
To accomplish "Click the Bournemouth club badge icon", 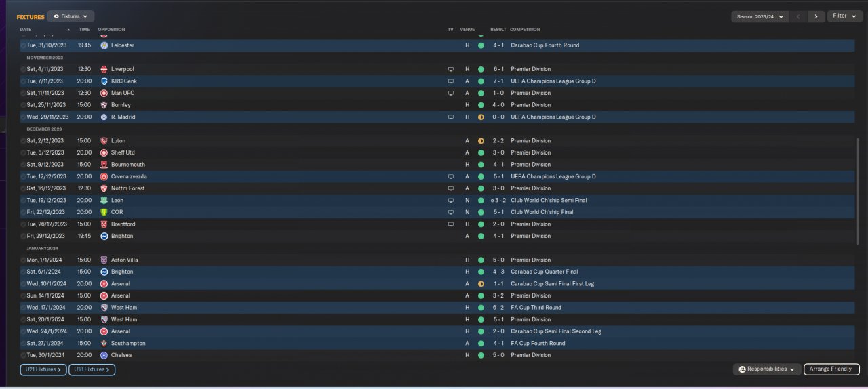I will [104, 165].
